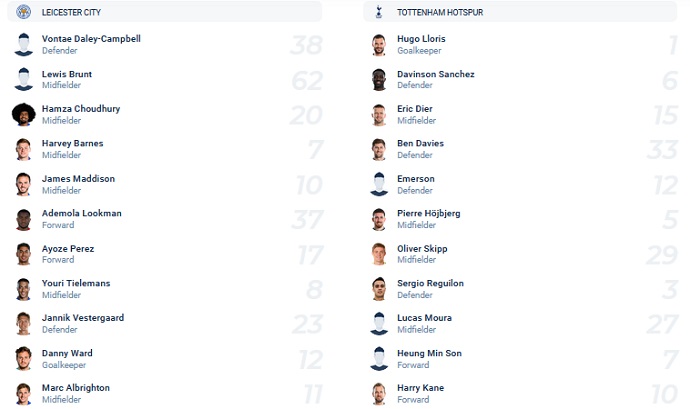Screen dimensions: 690x409
Task: Click the Leicester City team header
Action: coord(165,12)
